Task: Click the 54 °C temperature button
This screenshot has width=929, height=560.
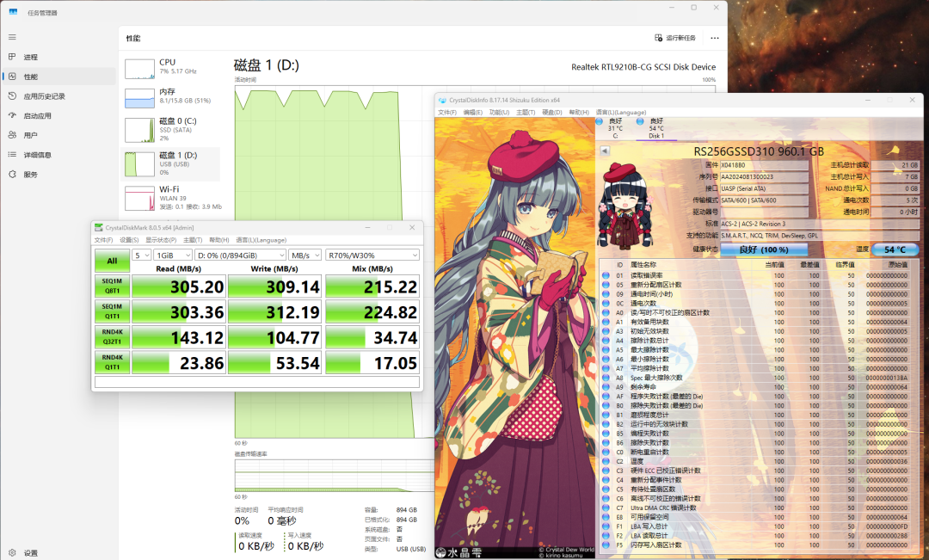Action: pos(895,249)
